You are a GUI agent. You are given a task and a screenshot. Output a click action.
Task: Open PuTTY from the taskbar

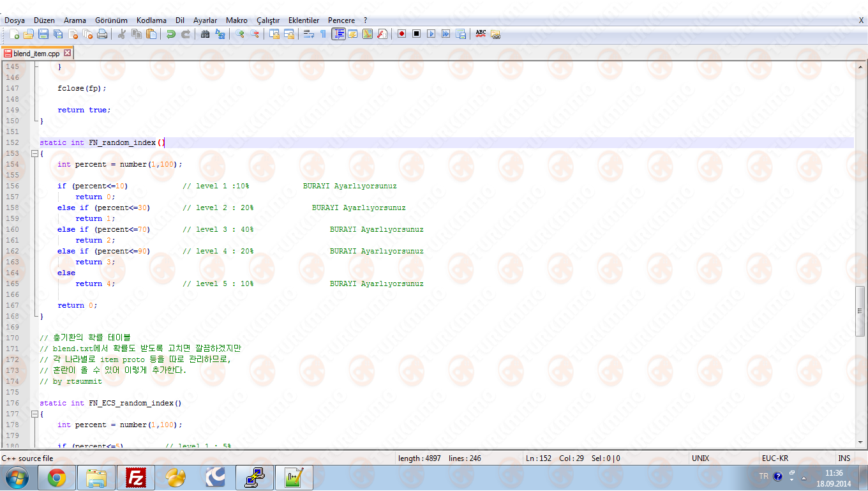255,478
